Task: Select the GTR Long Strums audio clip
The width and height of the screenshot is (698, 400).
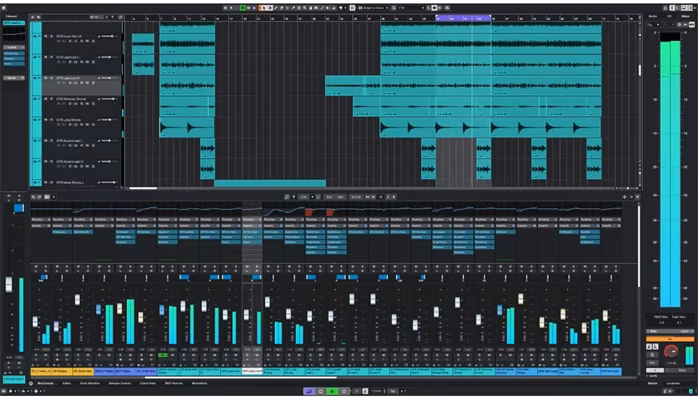Action: [x=187, y=127]
